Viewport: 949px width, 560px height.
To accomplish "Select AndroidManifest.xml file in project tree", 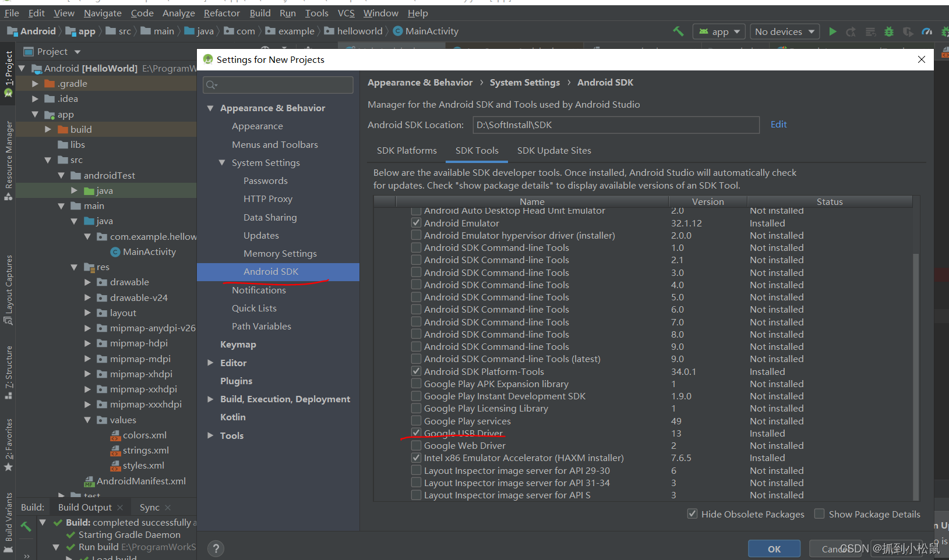I will 135,481.
